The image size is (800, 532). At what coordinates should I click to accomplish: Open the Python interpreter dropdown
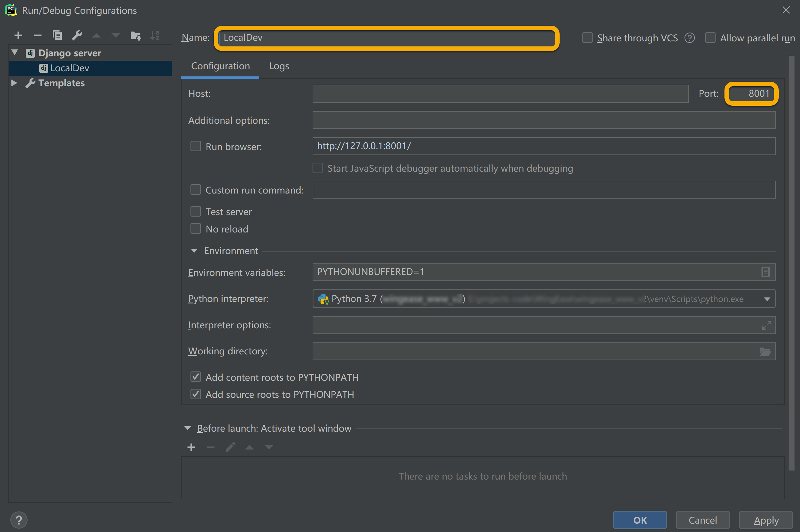tap(767, 299)
